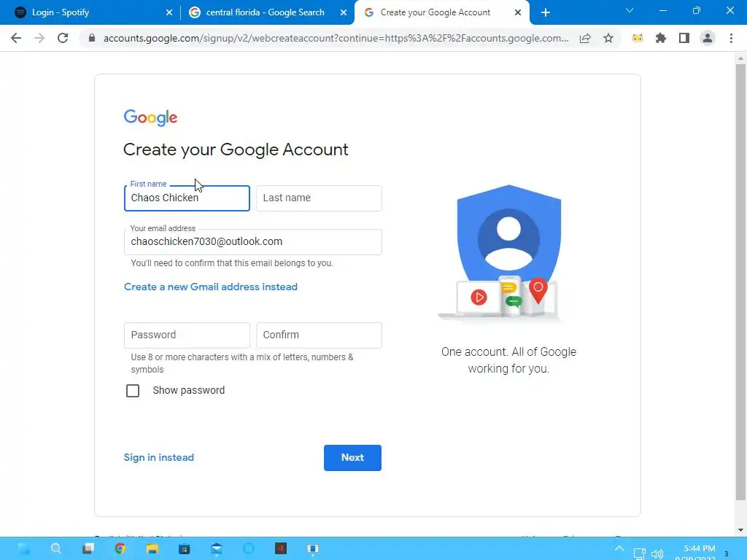
Task: Focus the Last name field
Action: pyautogui.click(x=320, y=198)
